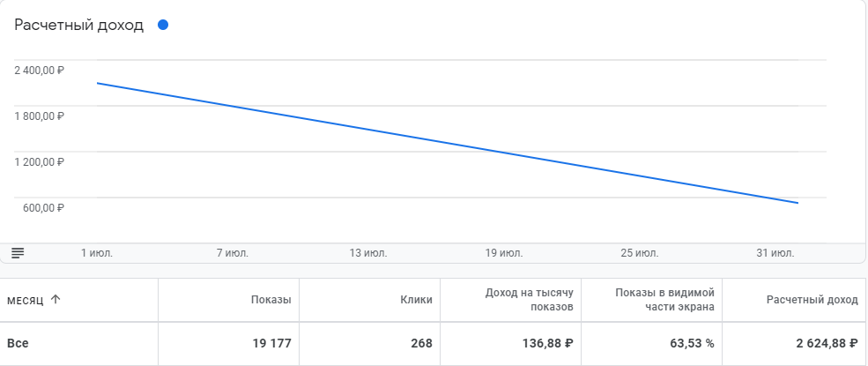This screenshot has height=366, width=868.
Task: Click the 31 июл. date on the axis
Action: pos(775,253)
